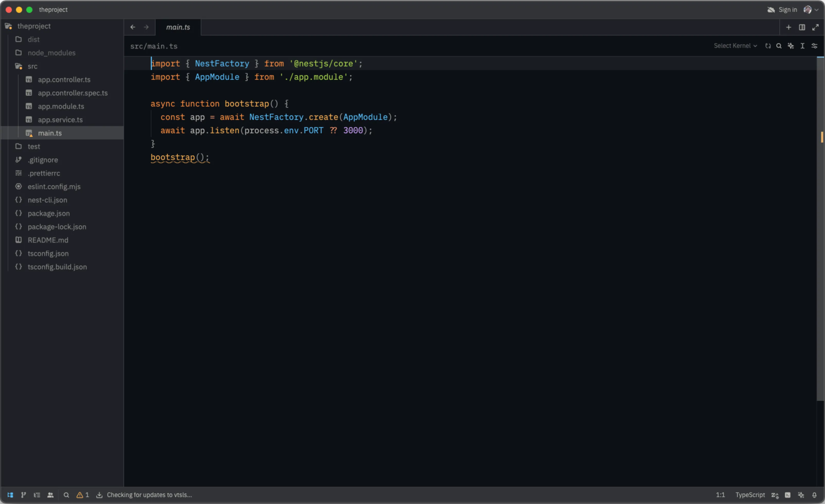Open the TypeScript language selector in the status bar
Screen dimensions: 825x504
coord(750,495)
